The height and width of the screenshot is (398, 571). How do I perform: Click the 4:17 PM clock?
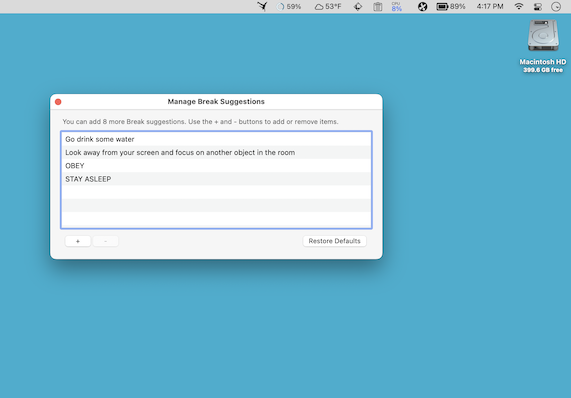[x=490, y=7]
